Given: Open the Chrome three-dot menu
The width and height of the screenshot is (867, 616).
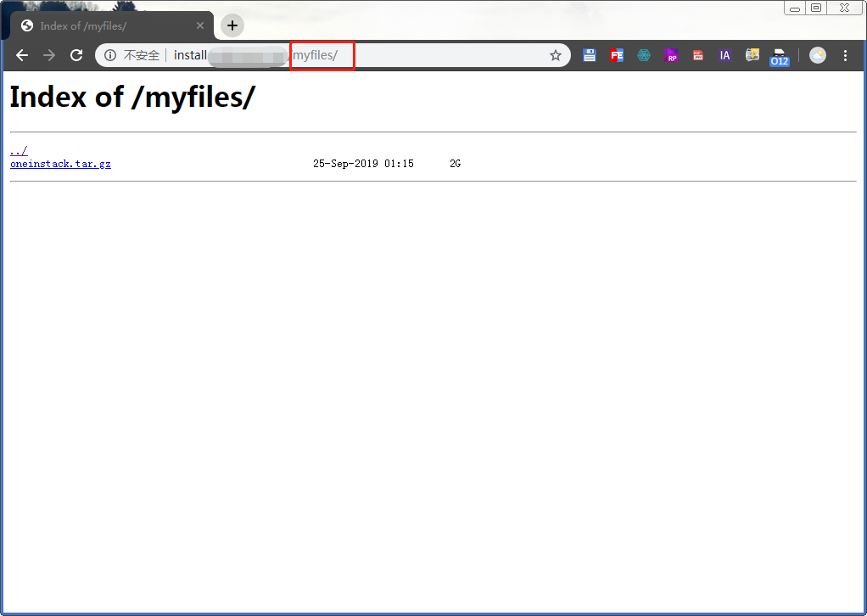Looking at the screenshot, I should (845, 55).
